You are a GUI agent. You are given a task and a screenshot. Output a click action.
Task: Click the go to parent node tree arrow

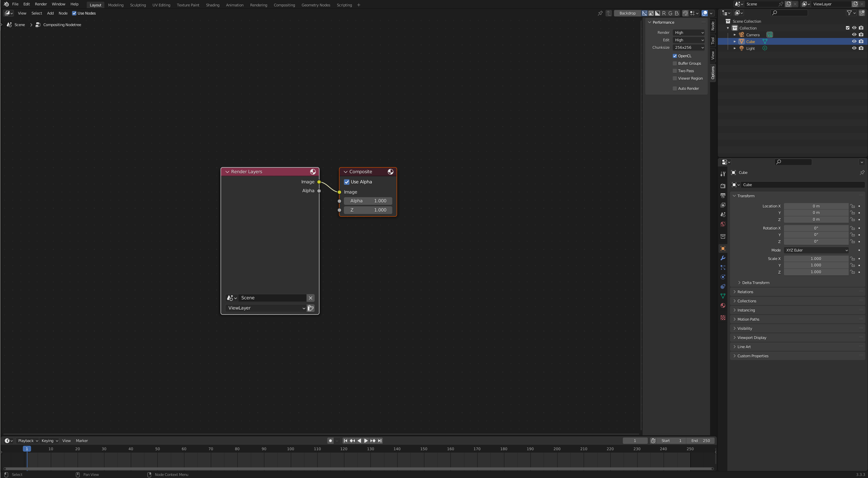click(609, 13)
